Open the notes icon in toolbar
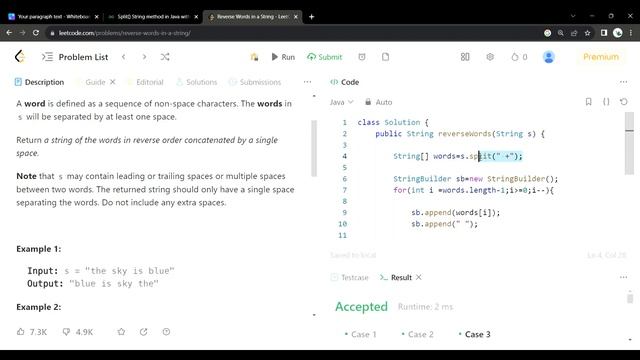The image size is (640, 360). pos(385,57)
